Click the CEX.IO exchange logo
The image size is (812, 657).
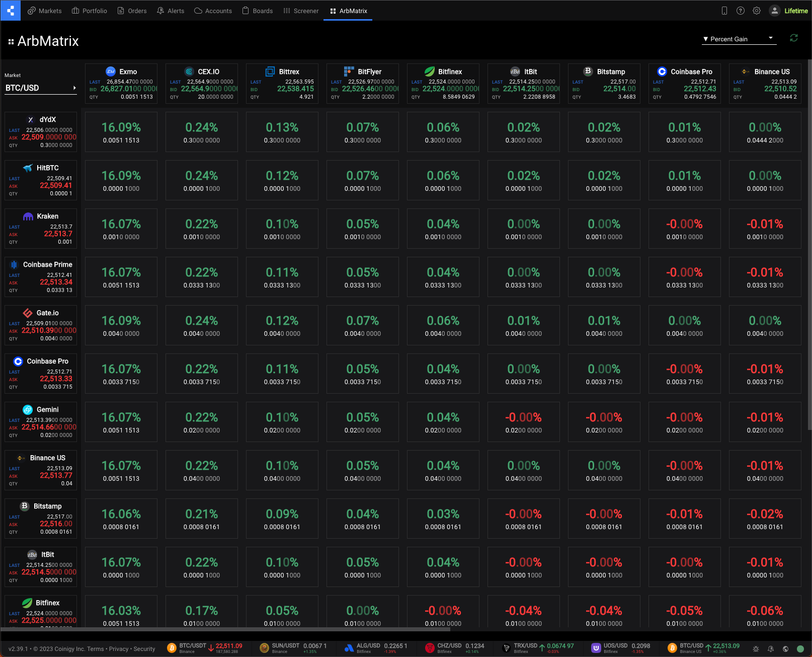coord(189,71)
